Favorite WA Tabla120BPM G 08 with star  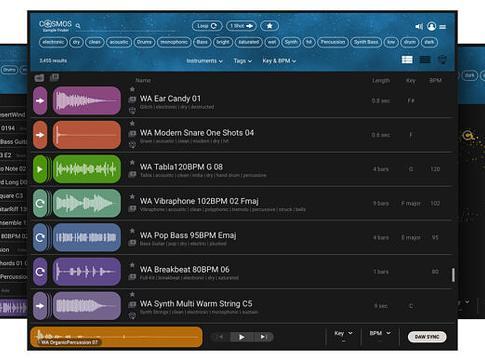[x=132, y=162]
